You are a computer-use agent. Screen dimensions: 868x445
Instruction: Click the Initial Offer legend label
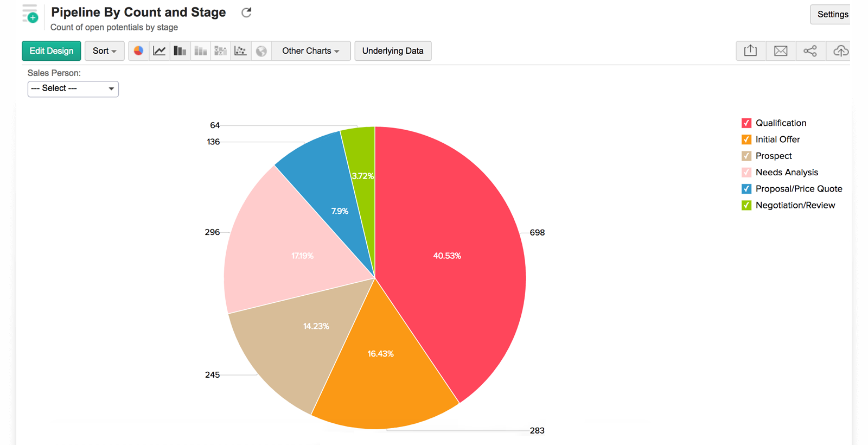click(777, 139)
